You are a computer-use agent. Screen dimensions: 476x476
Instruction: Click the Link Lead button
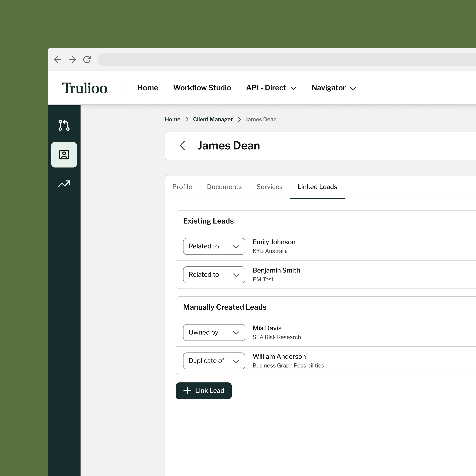tap(203, 391)
